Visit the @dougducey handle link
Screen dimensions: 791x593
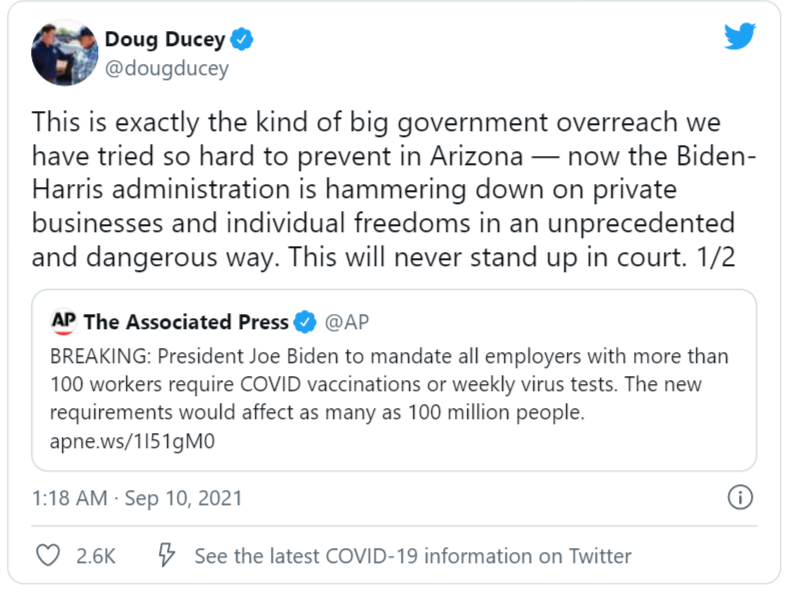(168, 69)
